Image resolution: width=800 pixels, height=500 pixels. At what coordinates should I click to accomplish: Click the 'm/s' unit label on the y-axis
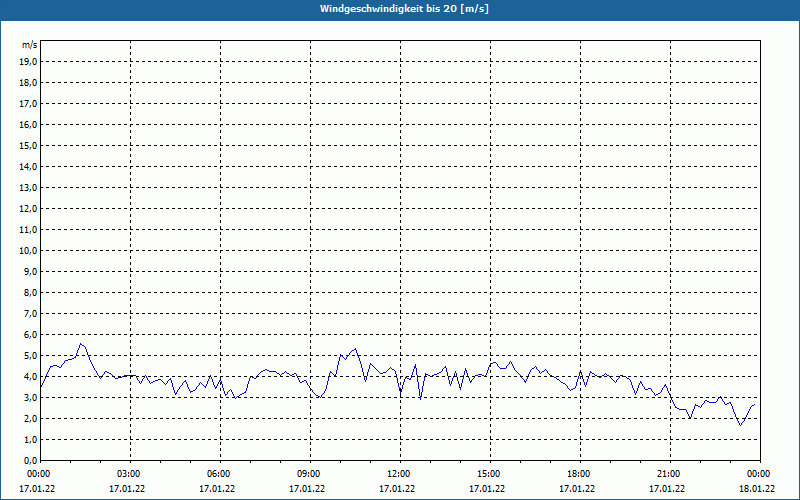[29, 45]
